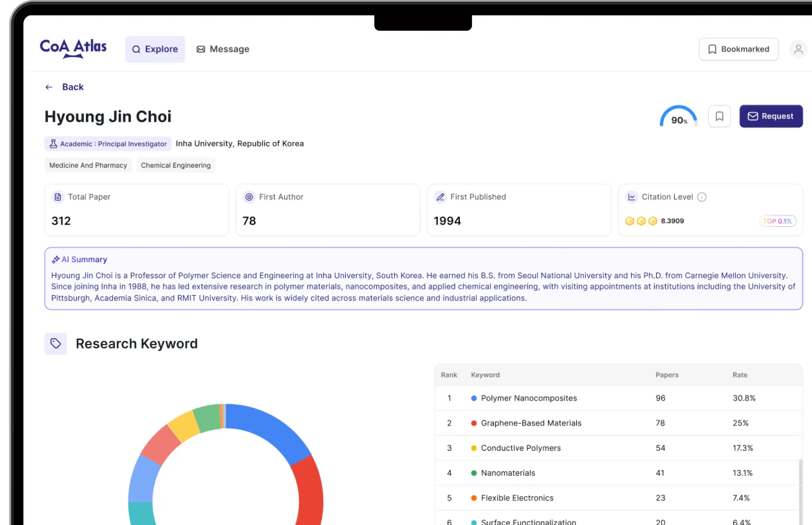Open the Citation Level info tooltip icon
Viewport: 812px width, 525px height.
point(702,197)
